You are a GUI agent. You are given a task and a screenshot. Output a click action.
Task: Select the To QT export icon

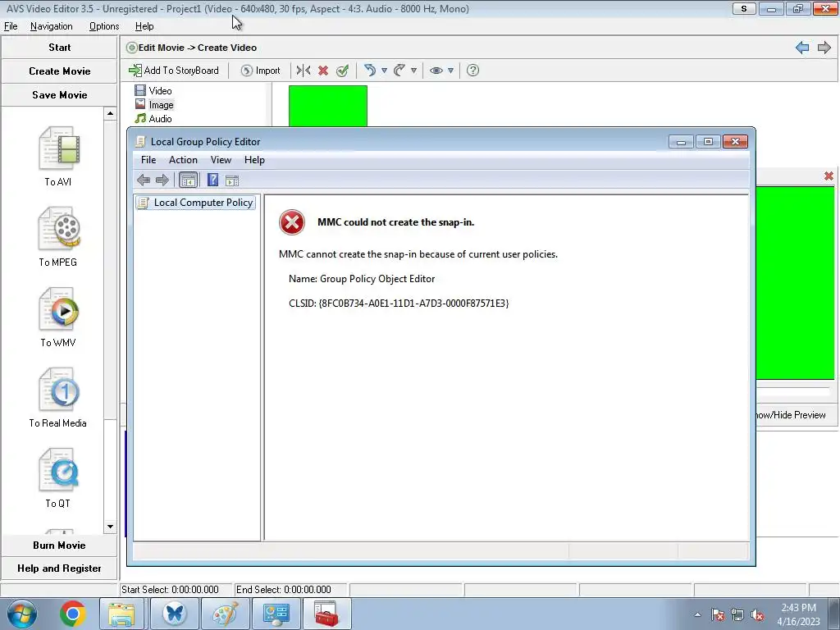[59, 470]
